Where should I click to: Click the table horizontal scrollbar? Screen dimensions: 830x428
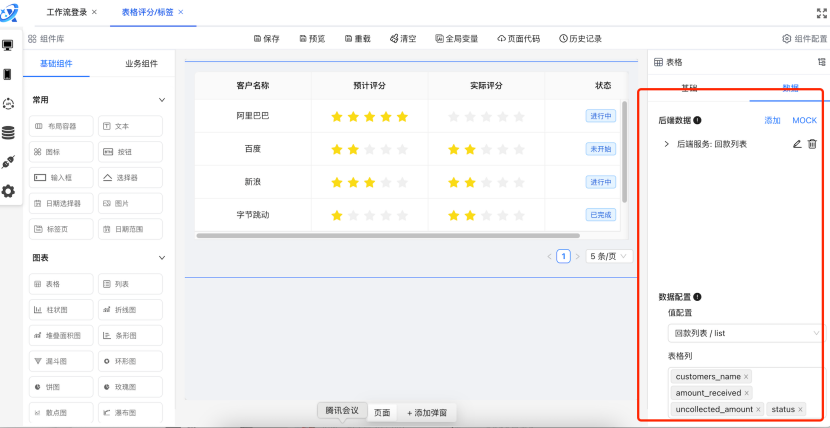click(387, 235)
